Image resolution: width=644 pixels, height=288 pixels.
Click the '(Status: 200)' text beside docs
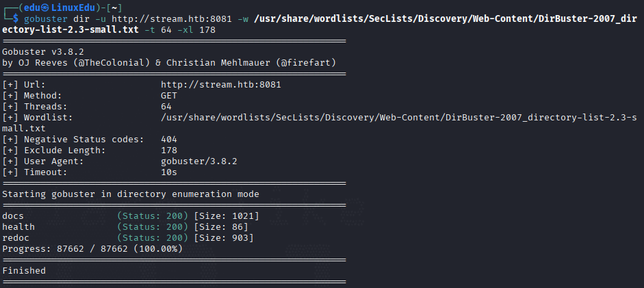click(153, 215)
